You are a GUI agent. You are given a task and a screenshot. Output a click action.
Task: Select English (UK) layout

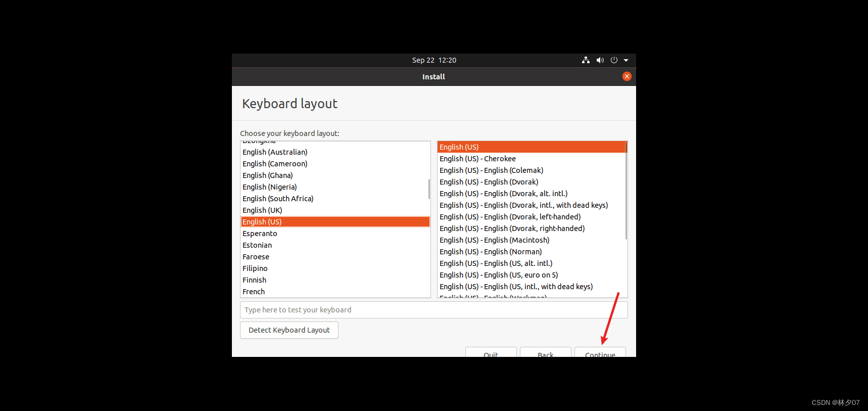point(335,210)
